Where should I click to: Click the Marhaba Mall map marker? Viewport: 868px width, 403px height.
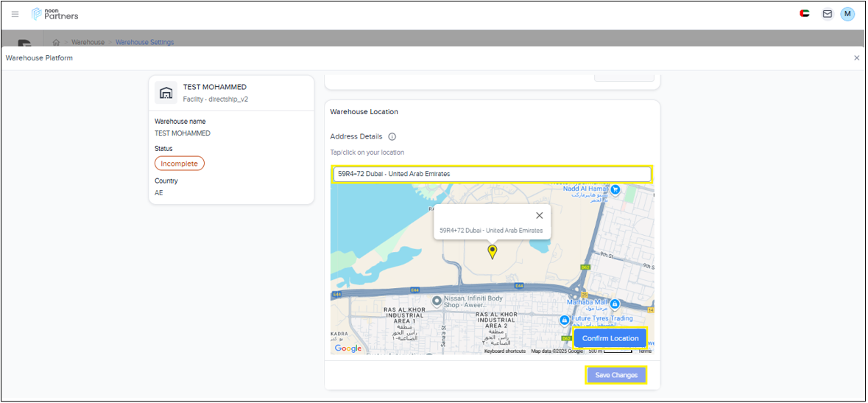(x=615, y=304)
